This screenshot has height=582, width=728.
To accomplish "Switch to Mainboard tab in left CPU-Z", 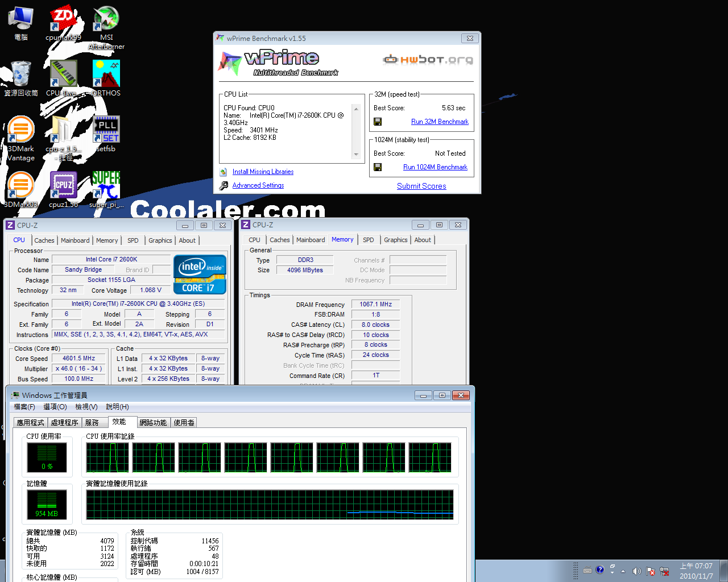I will (x=75, y=240).
